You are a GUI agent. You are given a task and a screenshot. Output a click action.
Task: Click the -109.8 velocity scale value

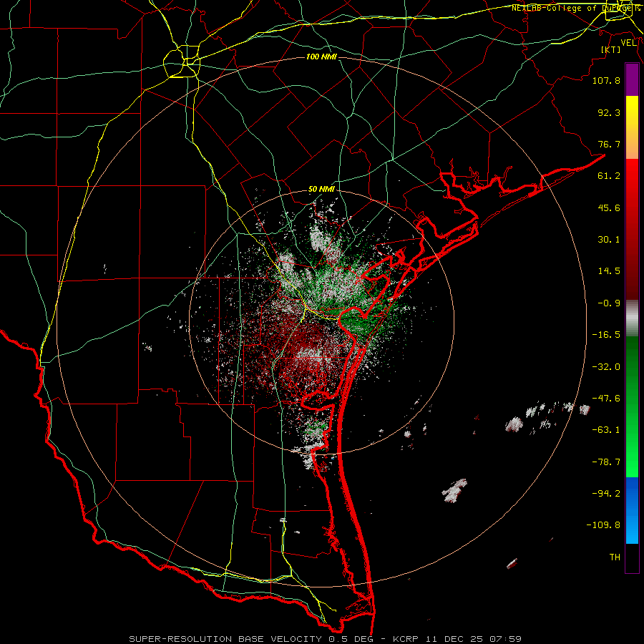pos(603,525)
